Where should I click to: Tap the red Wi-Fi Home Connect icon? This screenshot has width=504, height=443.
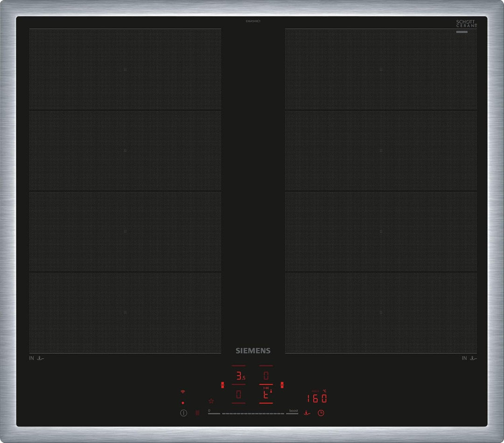pyautogui.click(x=182, y=392)
